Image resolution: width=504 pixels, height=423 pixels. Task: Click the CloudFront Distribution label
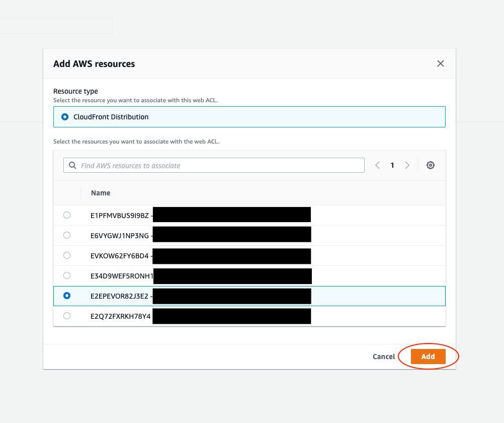point(111,117)
